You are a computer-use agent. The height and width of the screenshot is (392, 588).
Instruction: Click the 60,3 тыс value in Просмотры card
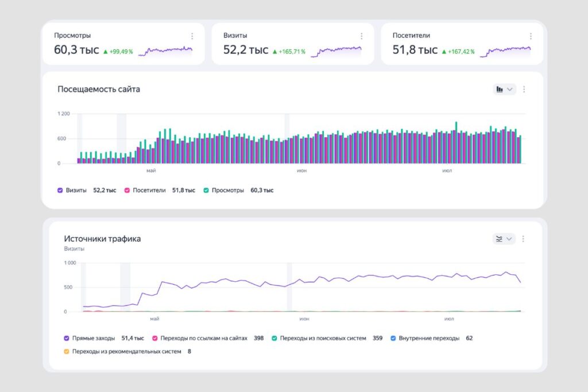pos(76,49)
